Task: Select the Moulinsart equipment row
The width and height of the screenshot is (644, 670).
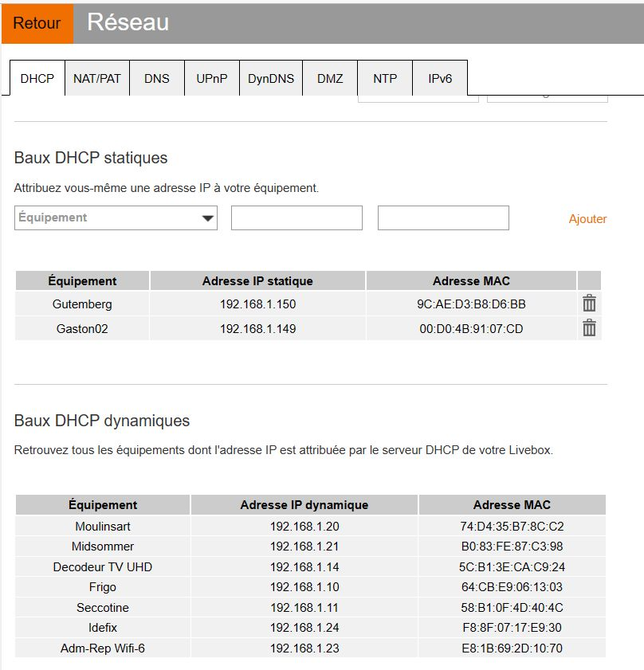Action: (x=103, y=526)
